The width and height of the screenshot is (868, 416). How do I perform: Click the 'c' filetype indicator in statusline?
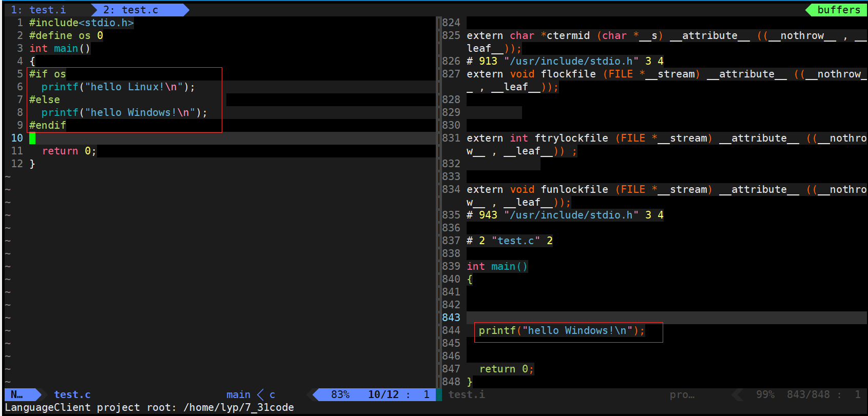272,394
